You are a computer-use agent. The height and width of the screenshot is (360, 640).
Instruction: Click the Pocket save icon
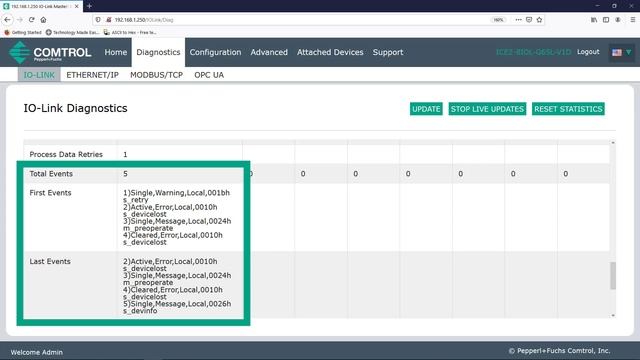coord(529,20)
